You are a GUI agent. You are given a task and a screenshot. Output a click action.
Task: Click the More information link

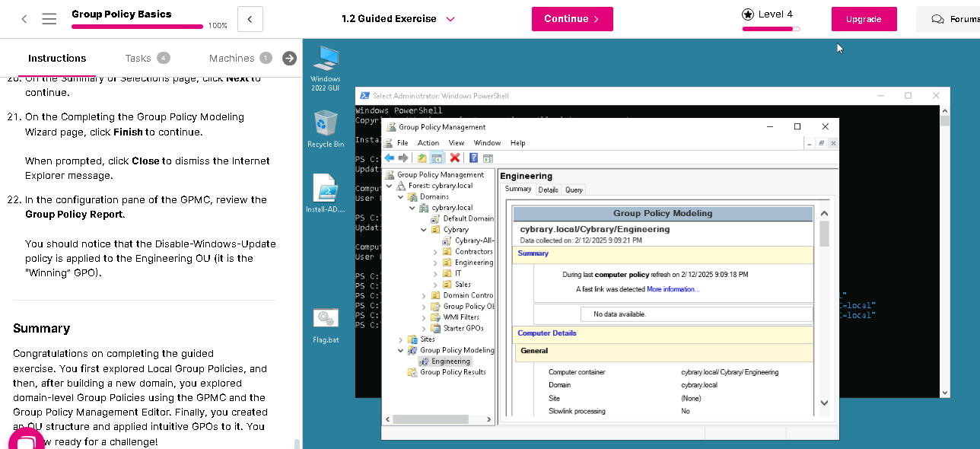673,289
